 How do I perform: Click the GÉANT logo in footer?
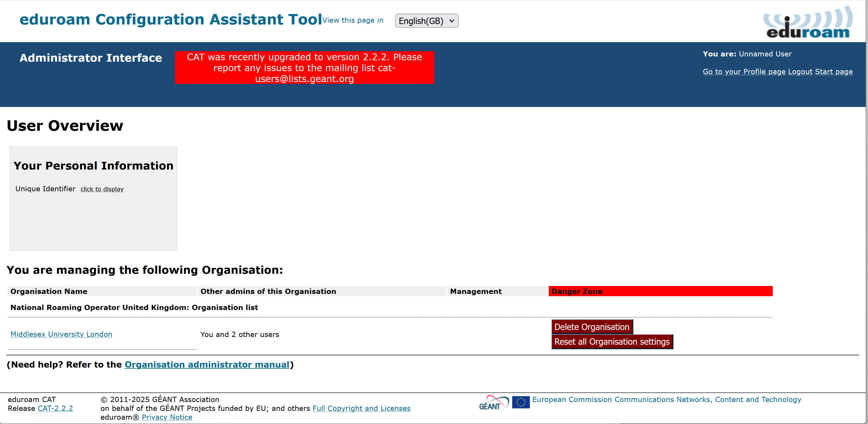494,402
